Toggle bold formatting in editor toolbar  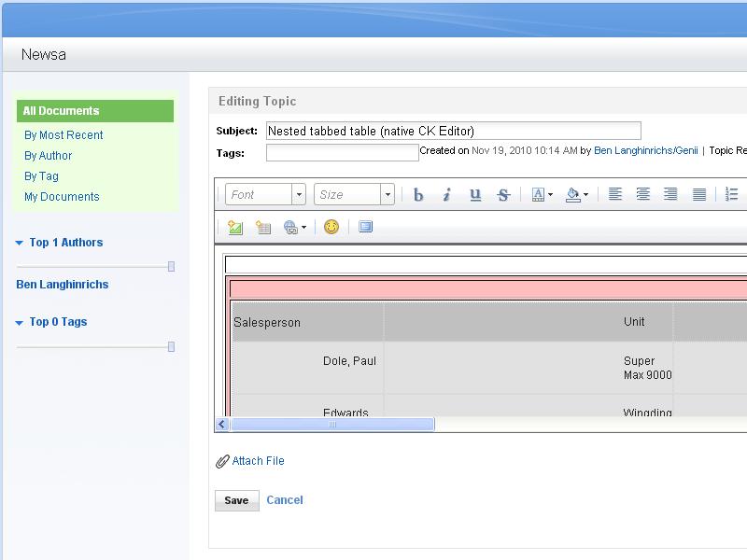click(x=418, y=195)
